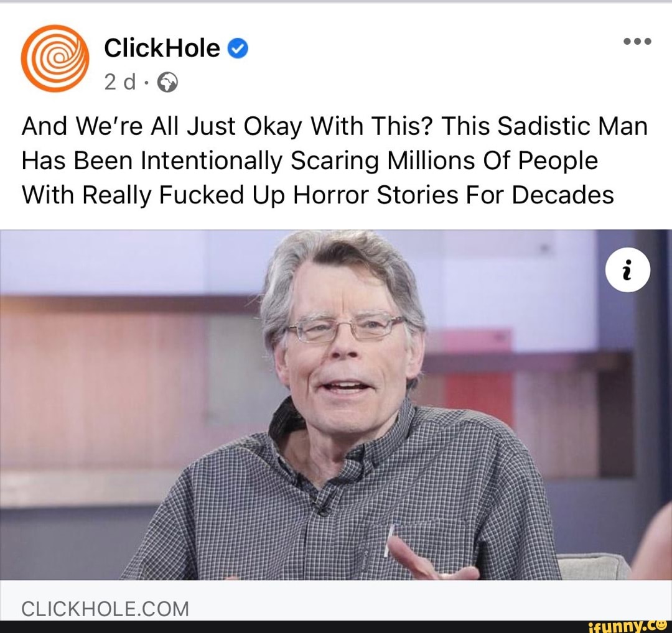
Task: Click the blue verified badge next to ClickHole
Action: pyautogui.click(x=238, y=48)
